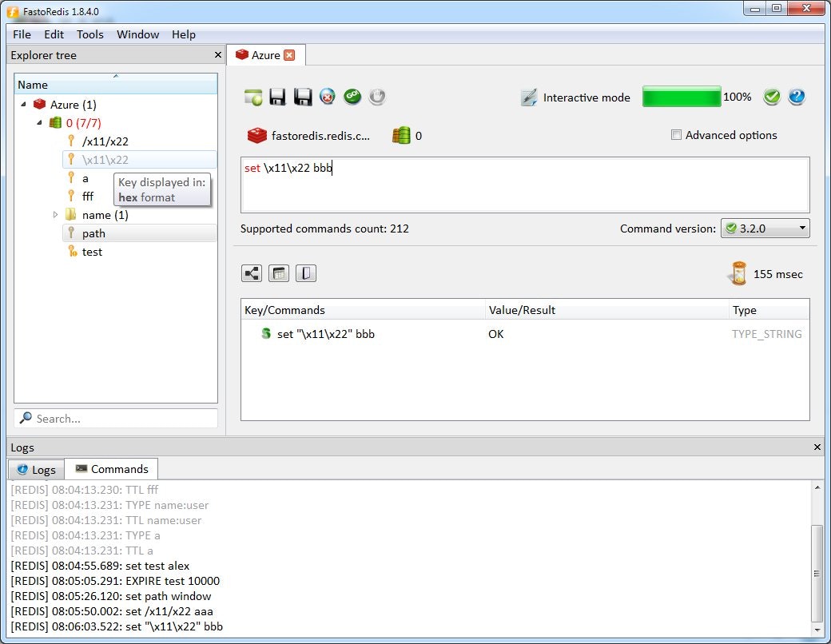Viewport: 831px width, 644px height.
Task: Switch results to tree view icon
Action: 252,272
